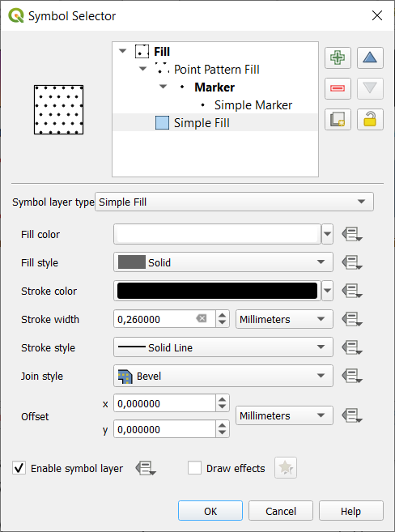
Task: Click the greyed move layer down triangle
Action: click(370, 88)
